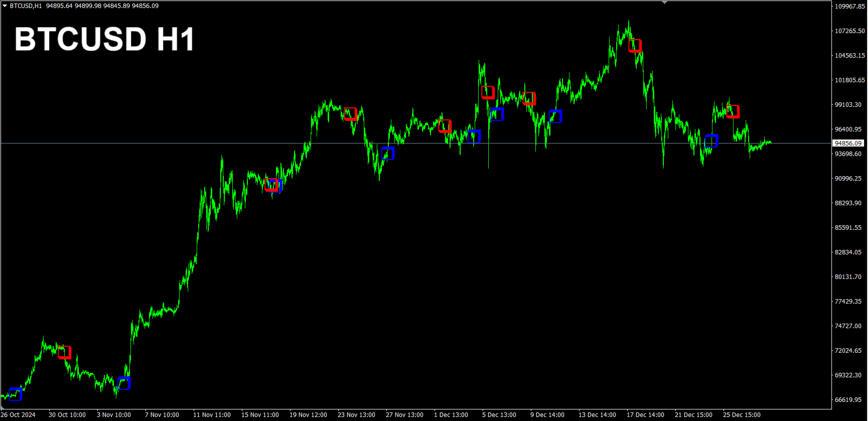Click price scale value 99103.30
The width and height of the screenshot is (868, 421).
[848, 105]
